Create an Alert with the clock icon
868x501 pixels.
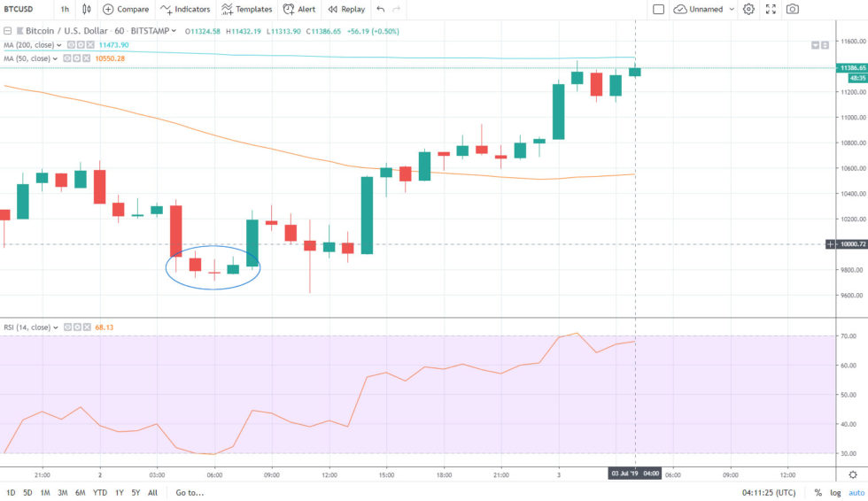coord(299,9)
